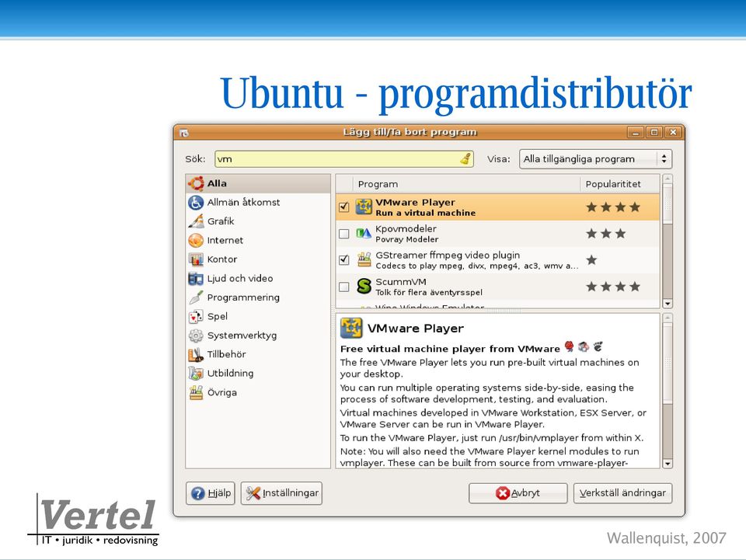Click the Spel playing cards icon
The image size is (746, 560).
pos(196,317)
